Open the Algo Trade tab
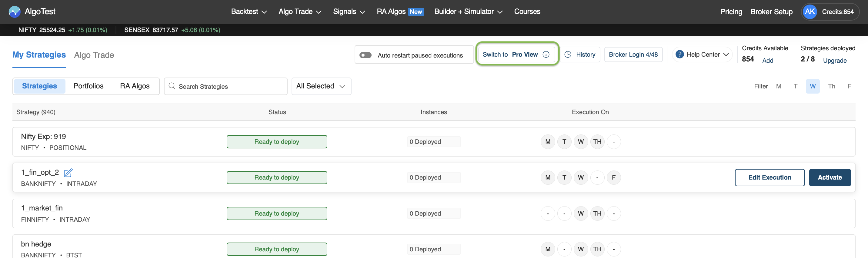This screenshot has height=258, width=868. (x=94, y=55)
